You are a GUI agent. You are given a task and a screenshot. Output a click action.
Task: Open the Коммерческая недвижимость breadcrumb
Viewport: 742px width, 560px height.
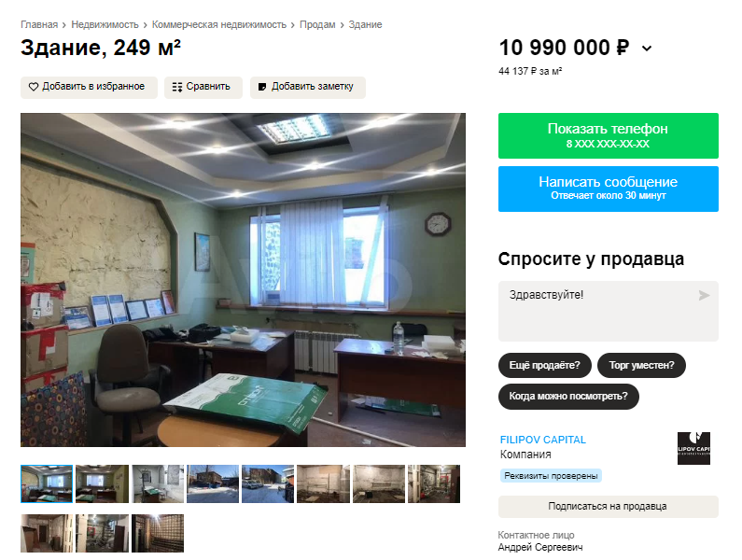click(219, 24)
